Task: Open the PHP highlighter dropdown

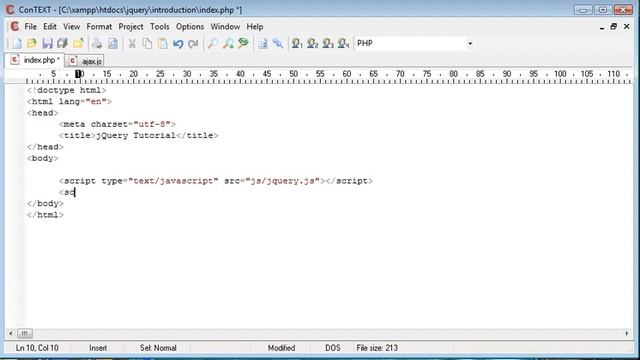Action: coord(470,43)
